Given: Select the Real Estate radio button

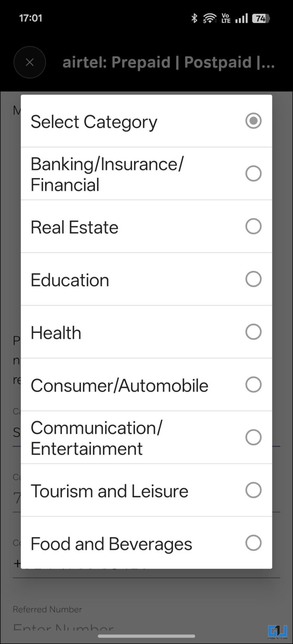Looking at the screenshot, I should [x=254, y=226].
